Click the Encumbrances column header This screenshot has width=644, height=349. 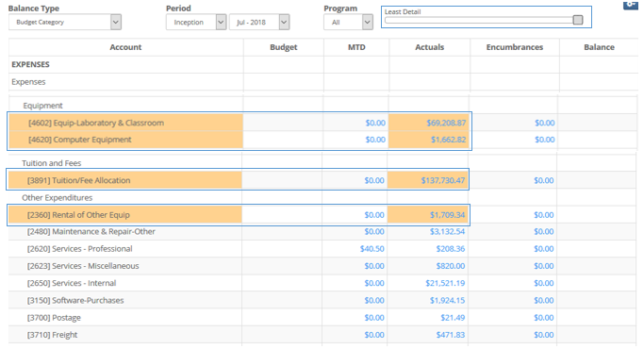(x=515, y=47)
